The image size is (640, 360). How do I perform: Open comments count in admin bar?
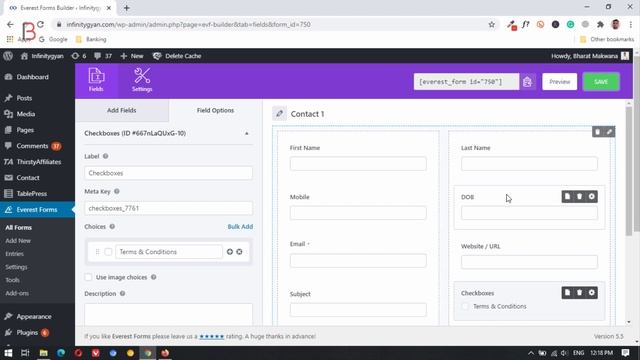(x=103, y=56)
